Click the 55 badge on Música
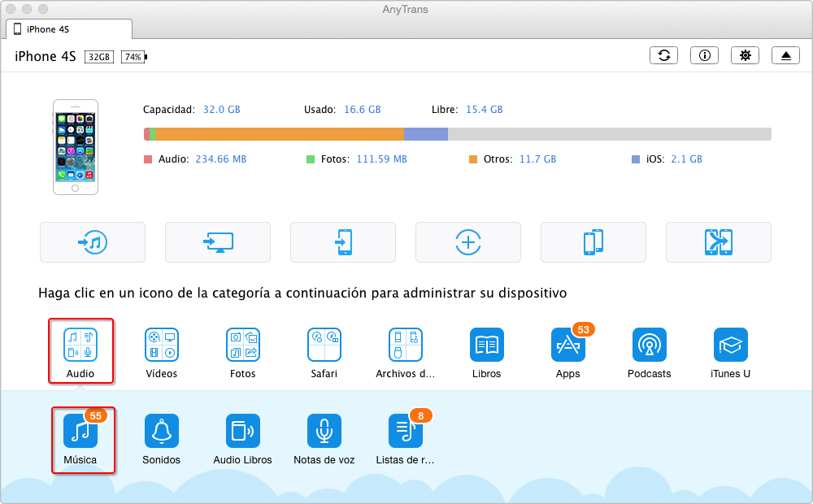Screen dimensions: 813x504 click(x=95, y=415)
